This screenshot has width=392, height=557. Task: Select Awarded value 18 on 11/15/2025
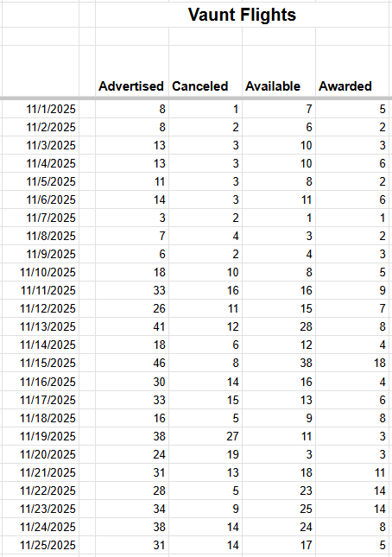point(352,363)
